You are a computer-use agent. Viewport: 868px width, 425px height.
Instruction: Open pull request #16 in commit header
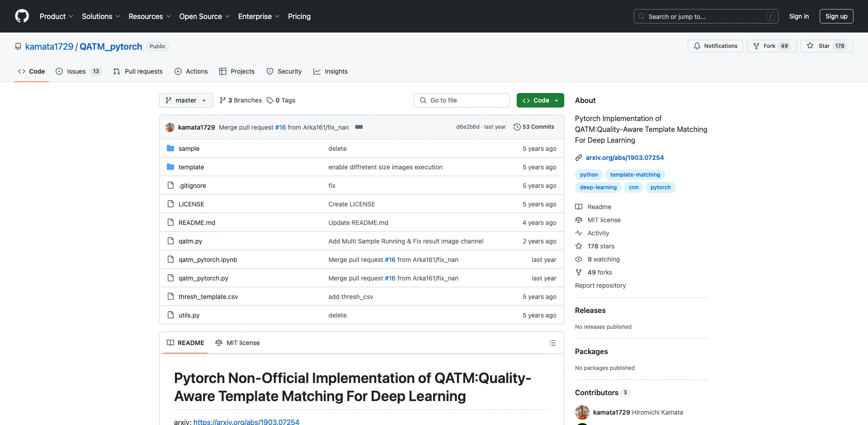(280, 127)
